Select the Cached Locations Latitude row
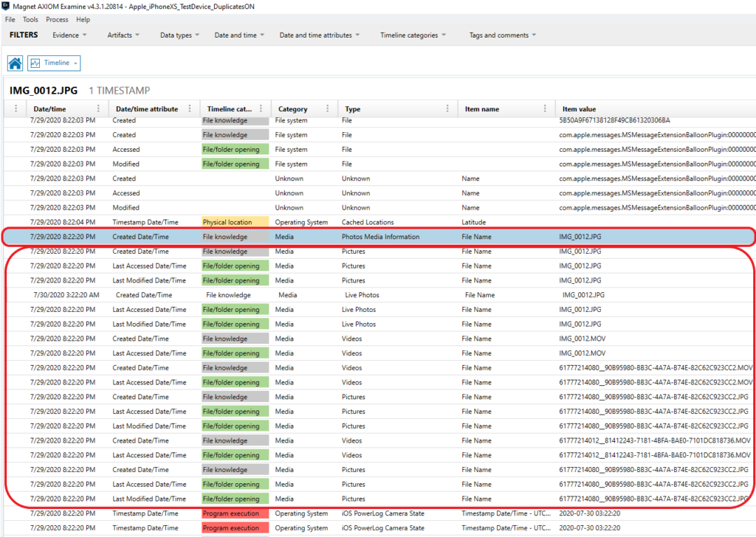756x537 pixels. pyautogui.click(x=379, y=222)
